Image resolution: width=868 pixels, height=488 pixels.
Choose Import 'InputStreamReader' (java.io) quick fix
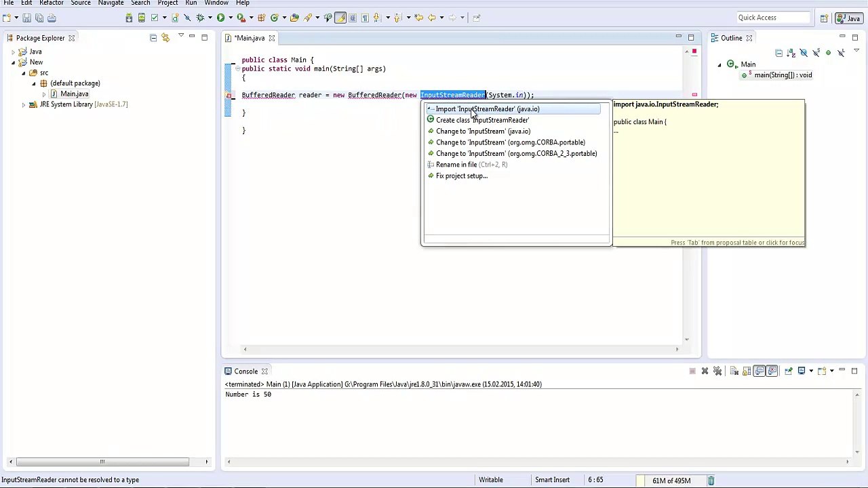pyautogui.click(x=513, y=109)
